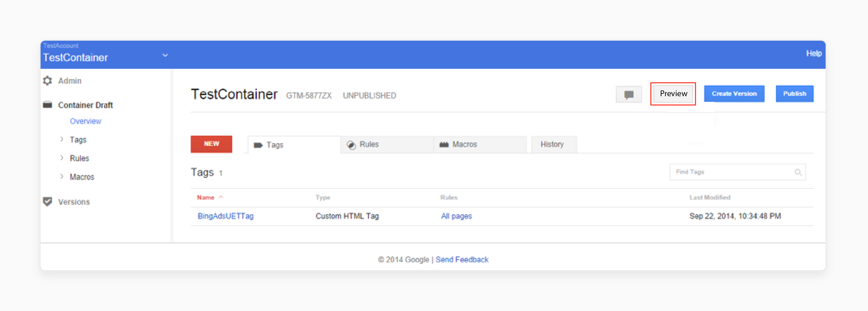Expand the Tags tree item chevron

62,139
